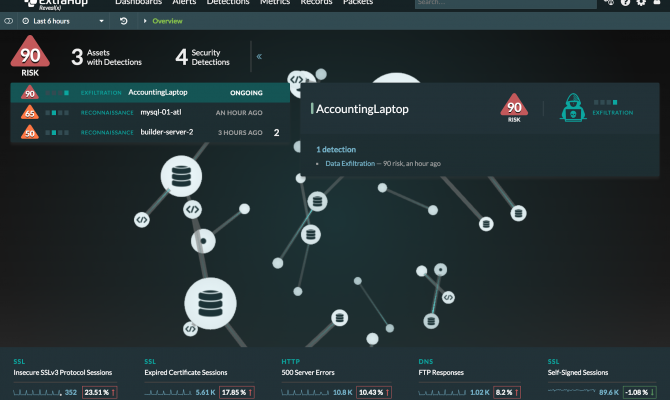Open Insecure SSLv3 Protocol Sessions metric
This screenshot has height=400, width=670.
62,373
